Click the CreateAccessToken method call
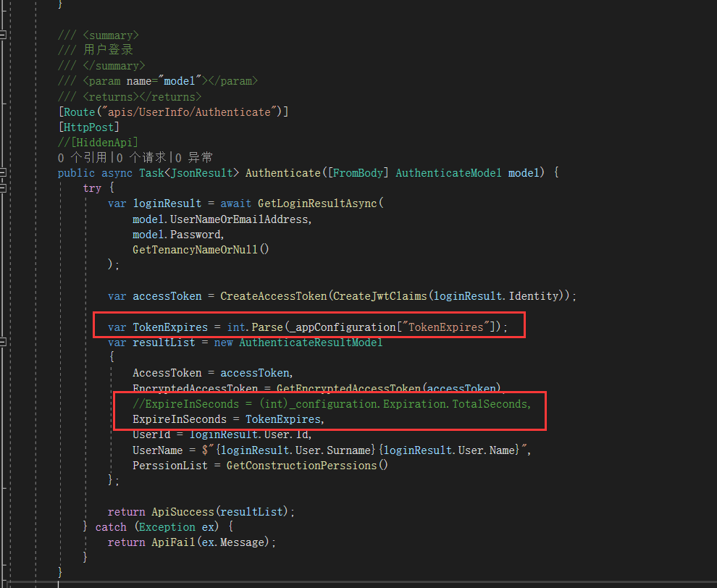This screenshot has width=717, height=588. 274,296
